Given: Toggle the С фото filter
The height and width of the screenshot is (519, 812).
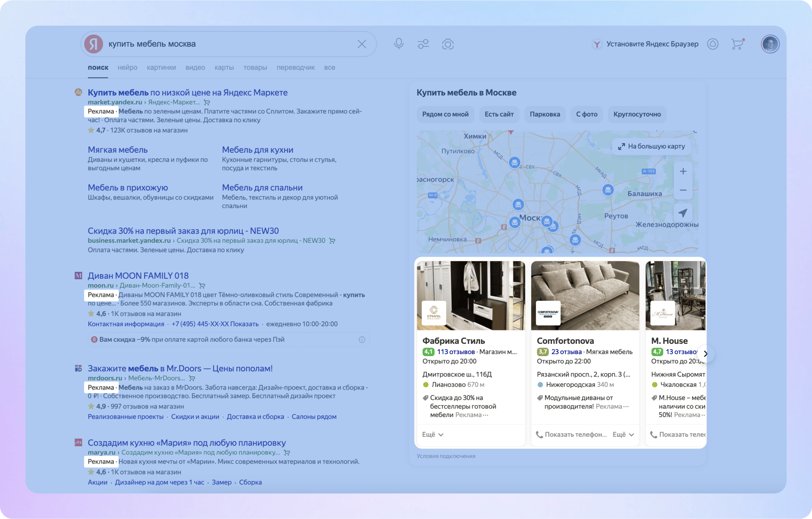Looking at the screenshot, I should (x=587, y=114).
